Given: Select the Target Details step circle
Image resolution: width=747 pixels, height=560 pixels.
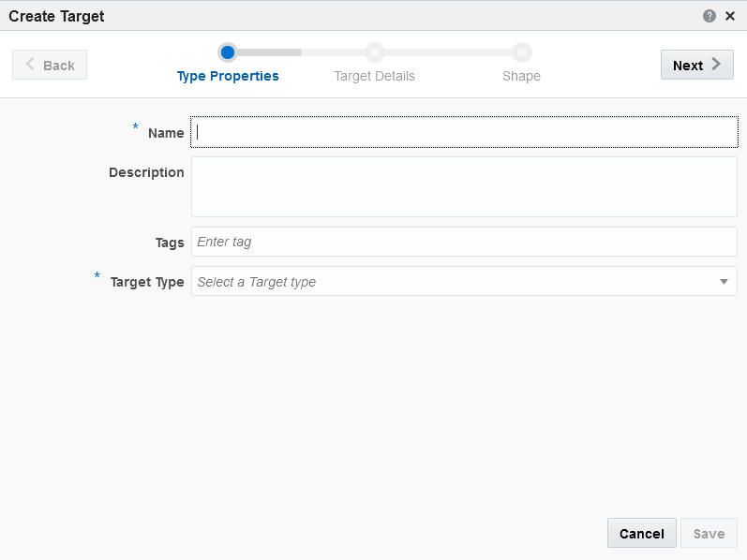Looking at the screenshot, I should click(x=375, y=52).
